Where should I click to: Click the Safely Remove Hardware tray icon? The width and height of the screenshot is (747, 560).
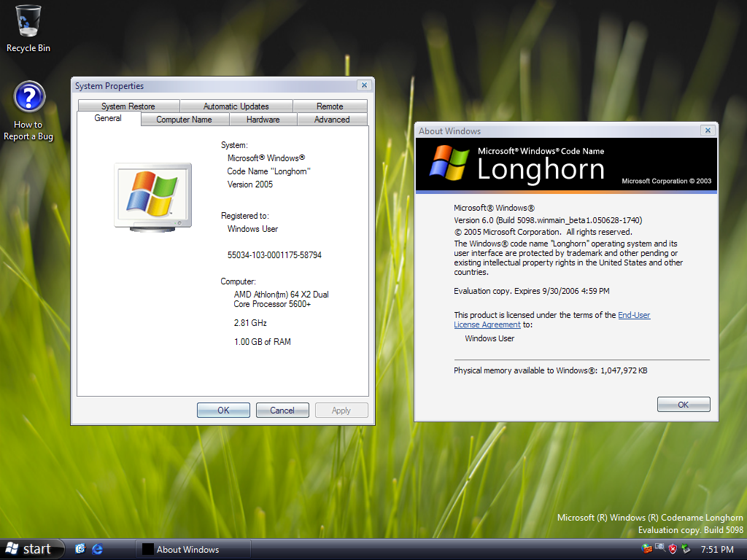coord(686,548)
